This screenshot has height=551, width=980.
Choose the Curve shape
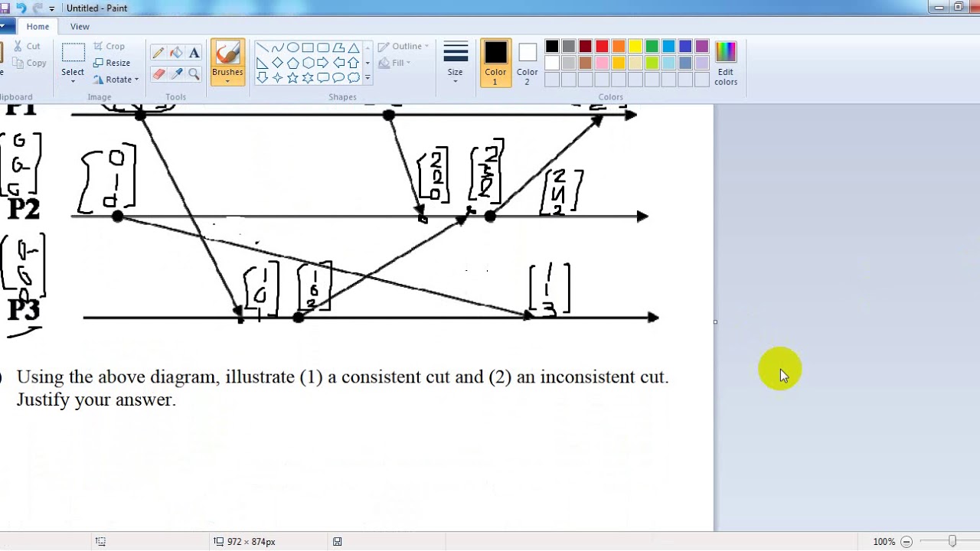277,47
